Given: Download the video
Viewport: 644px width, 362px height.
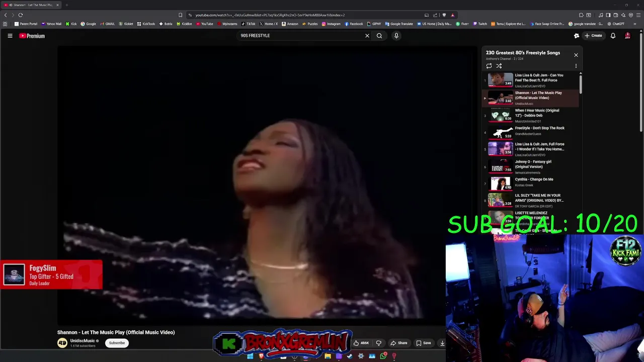Looking at the screenshot, I should click(x=442, y=343).
